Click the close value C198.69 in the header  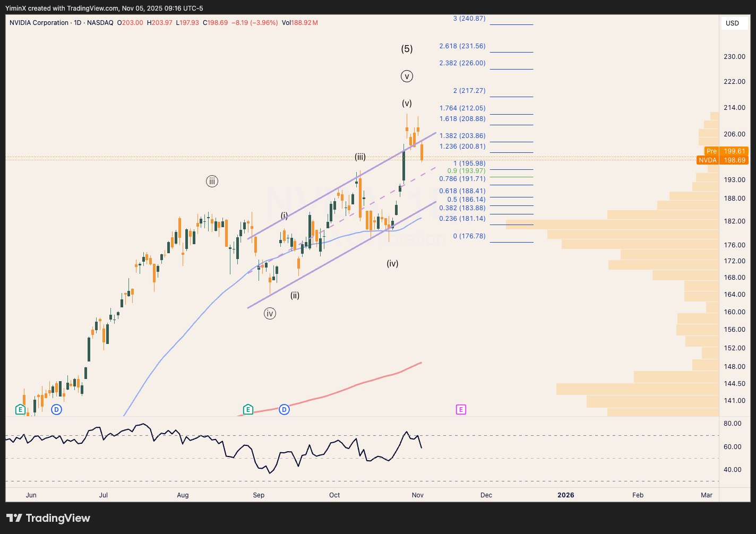click(216, 23)
